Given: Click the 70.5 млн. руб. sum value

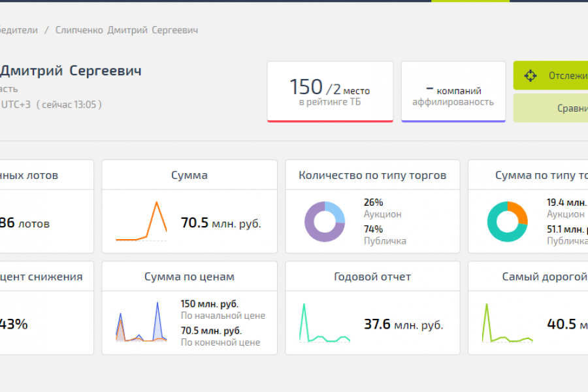Looking at the screenshot, I should point(221,223).
